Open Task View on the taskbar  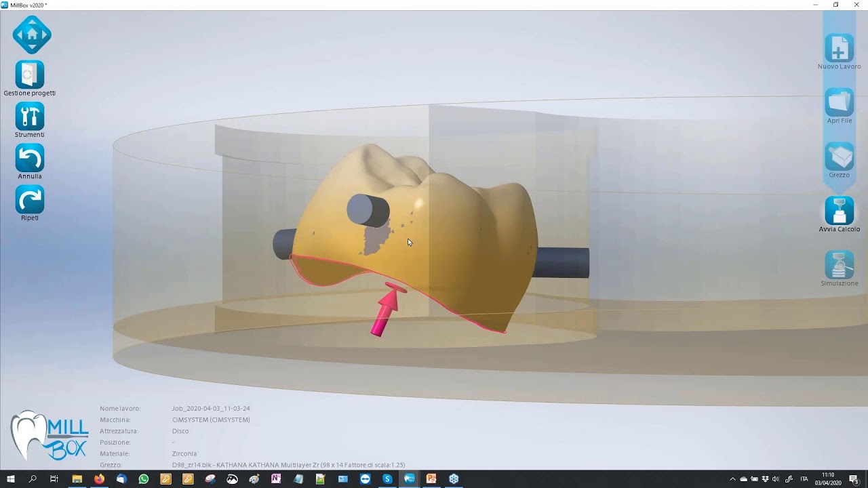point(54,479)
